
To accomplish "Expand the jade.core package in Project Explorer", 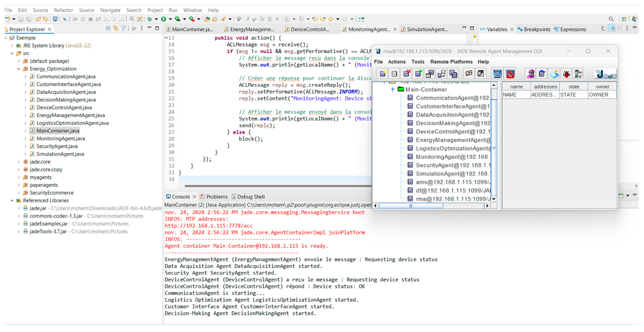I will (19, 162).
